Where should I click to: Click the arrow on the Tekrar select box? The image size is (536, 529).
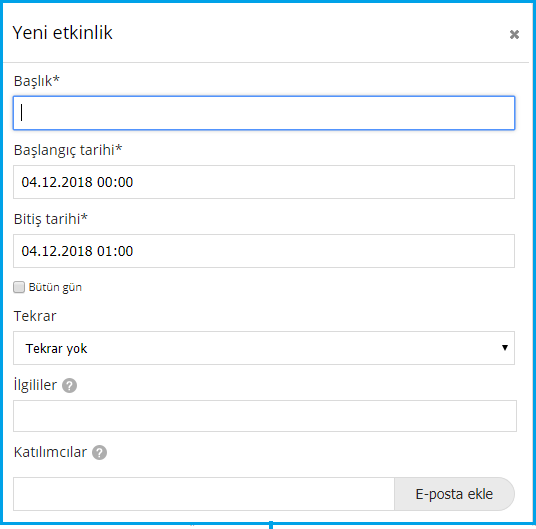[x=505, y=348]
